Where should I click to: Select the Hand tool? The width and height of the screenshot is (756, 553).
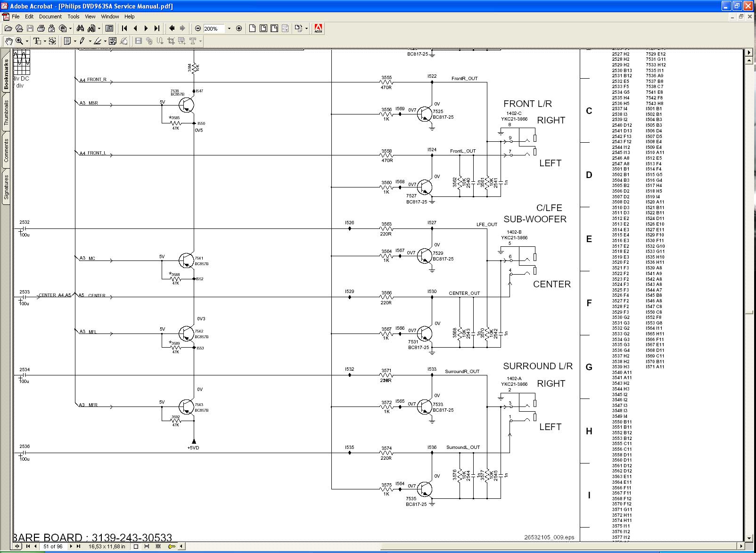click(8, 41)
